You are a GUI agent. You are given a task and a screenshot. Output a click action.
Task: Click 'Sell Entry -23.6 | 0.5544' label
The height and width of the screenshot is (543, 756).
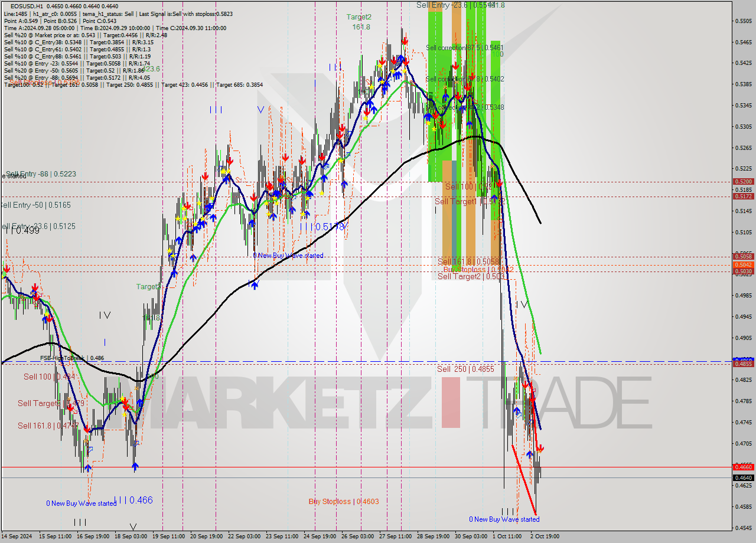455,5
